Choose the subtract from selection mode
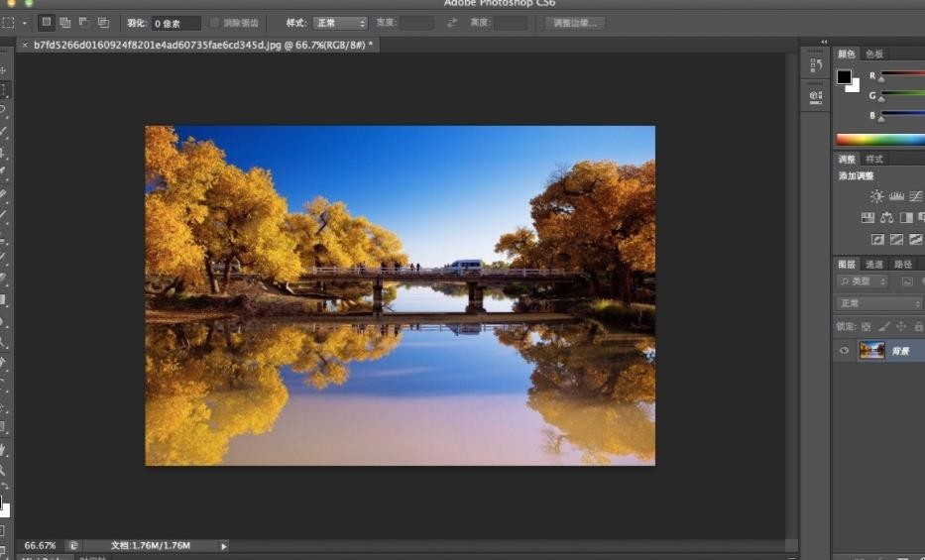Screen dimensions: 925x560 [x=83, y=23]
